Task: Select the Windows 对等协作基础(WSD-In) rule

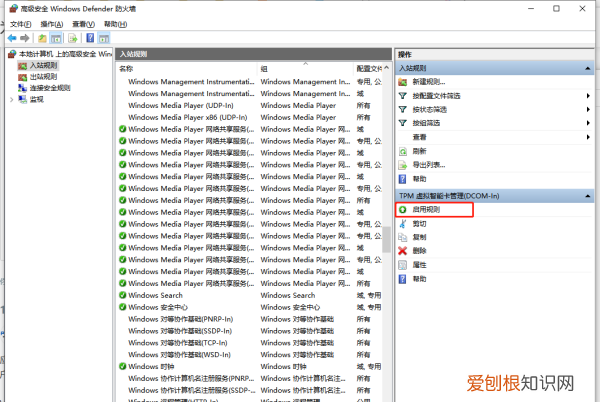Action: pyautogui.click(x=179, y=355)
